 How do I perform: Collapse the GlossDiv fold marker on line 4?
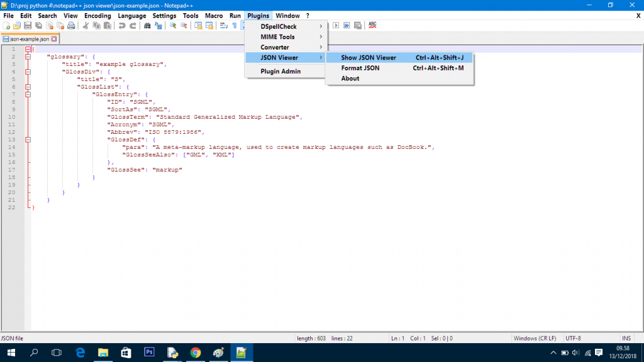click(x=28, y=72)
